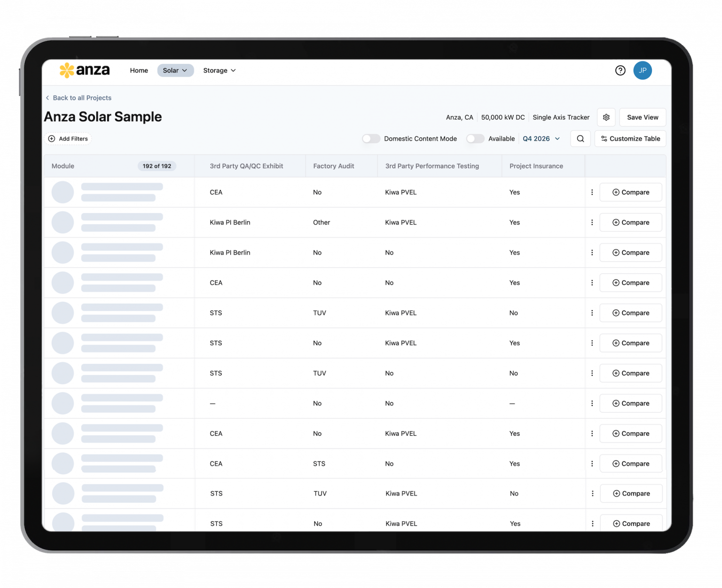Click the back chevron beside Back to all Projects
722x588 pixels.
point(47,98)
